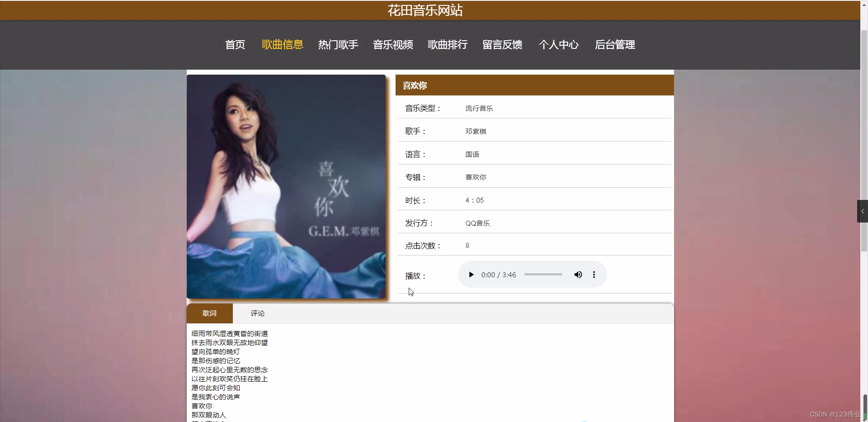Image resolution: width=868 pixels, height=422 pixels.
Task: Open the audio player's three-dot options menu
Action: click(594, 275)
